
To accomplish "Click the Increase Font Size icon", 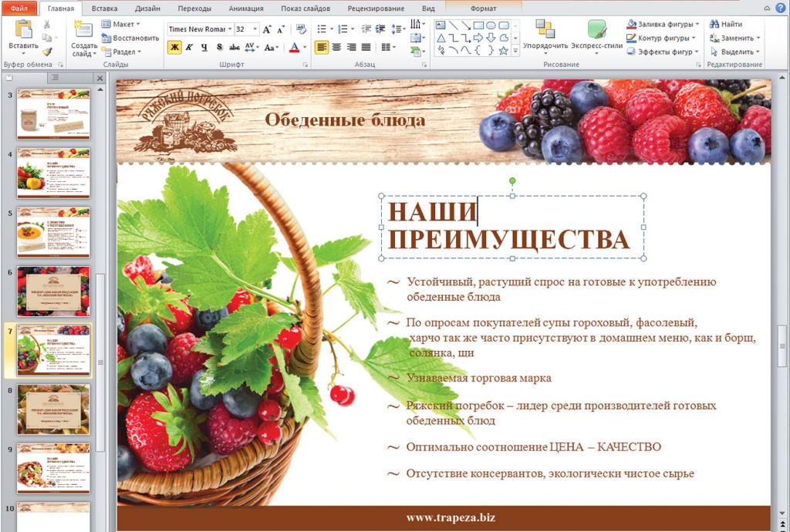I will pyautogui.click(x=267, y=29).
